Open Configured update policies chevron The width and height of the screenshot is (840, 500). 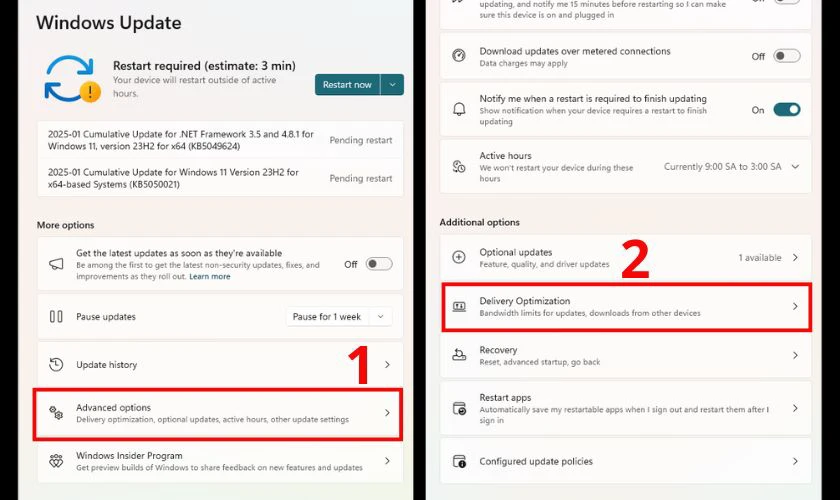[x=796, y=461]
